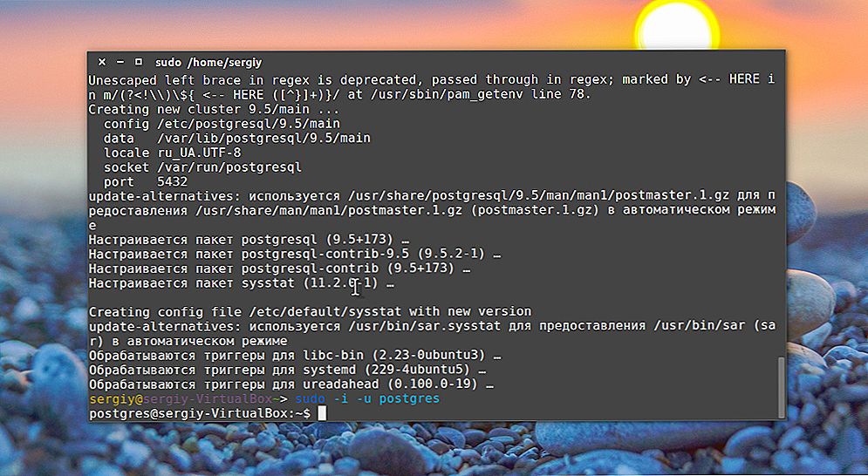868x476 pixels.
Task: Click the sergiy@sergiy-VirtualBox prompt text
Action: tap(181, 398)
